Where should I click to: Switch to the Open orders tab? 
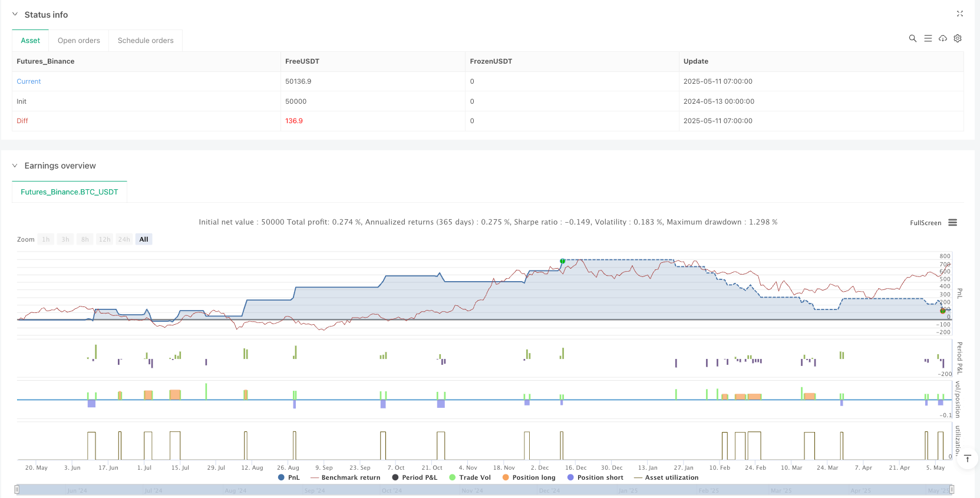click(x=79, y=41)
